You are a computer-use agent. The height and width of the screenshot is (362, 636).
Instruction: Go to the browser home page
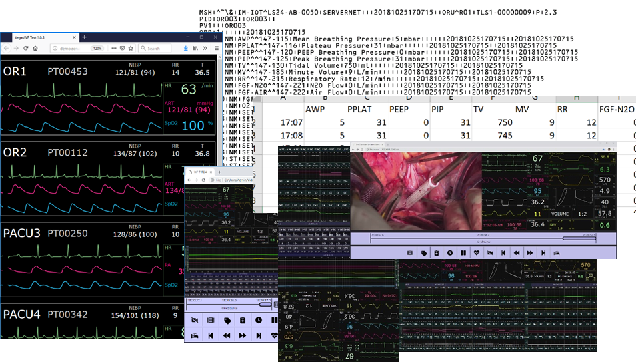[35, 48]
